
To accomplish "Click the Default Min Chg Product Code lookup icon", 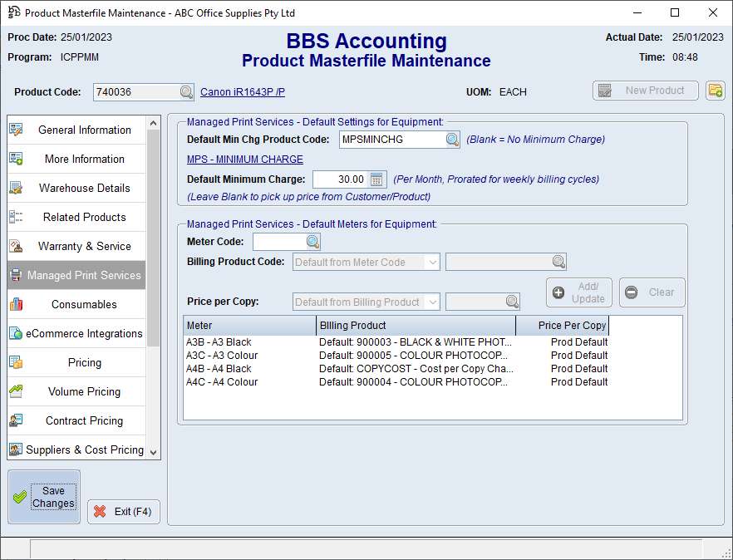I will (x=452, y=140).
